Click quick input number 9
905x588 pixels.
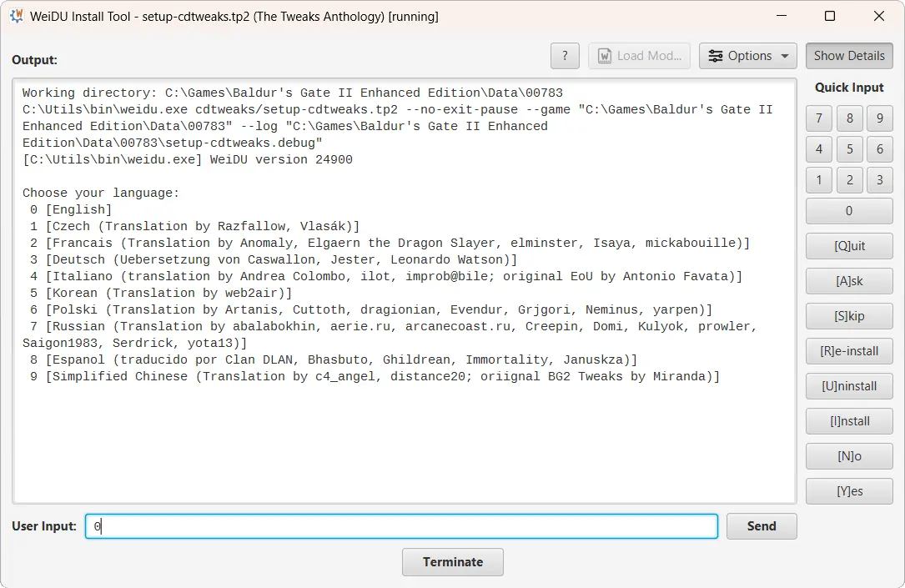[880, 118]
